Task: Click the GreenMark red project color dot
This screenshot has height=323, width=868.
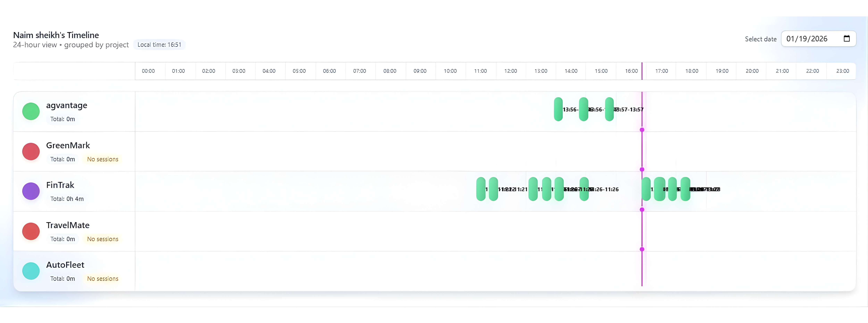Action: pyautogui.click(x=31, y=151)
